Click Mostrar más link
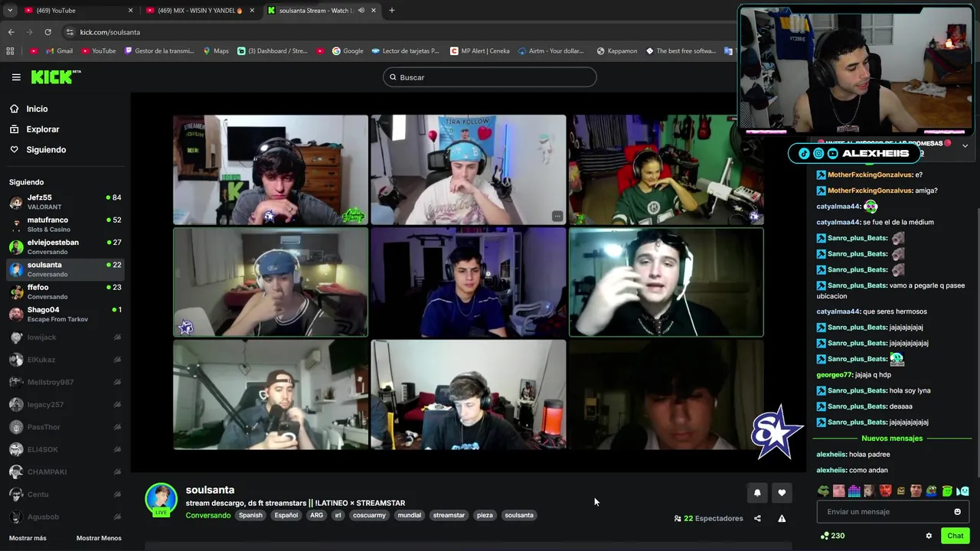980x551 pixels. tap(28, 538)
